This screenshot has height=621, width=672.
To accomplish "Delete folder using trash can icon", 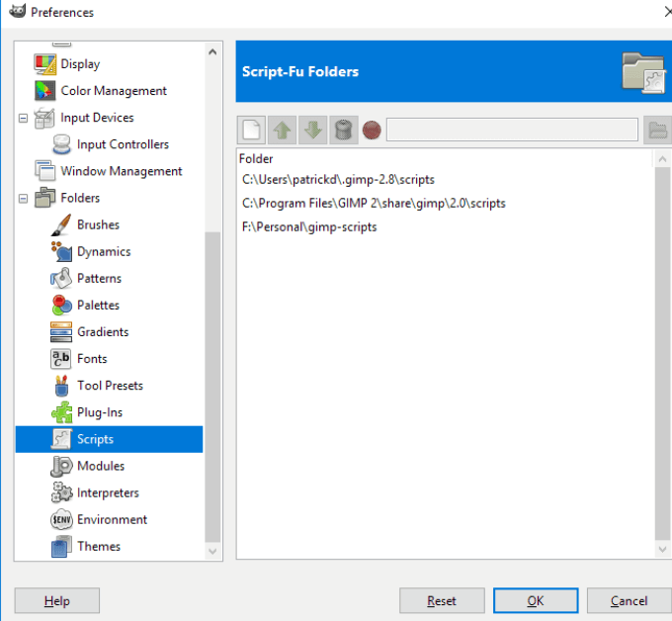I will (344, 130).
